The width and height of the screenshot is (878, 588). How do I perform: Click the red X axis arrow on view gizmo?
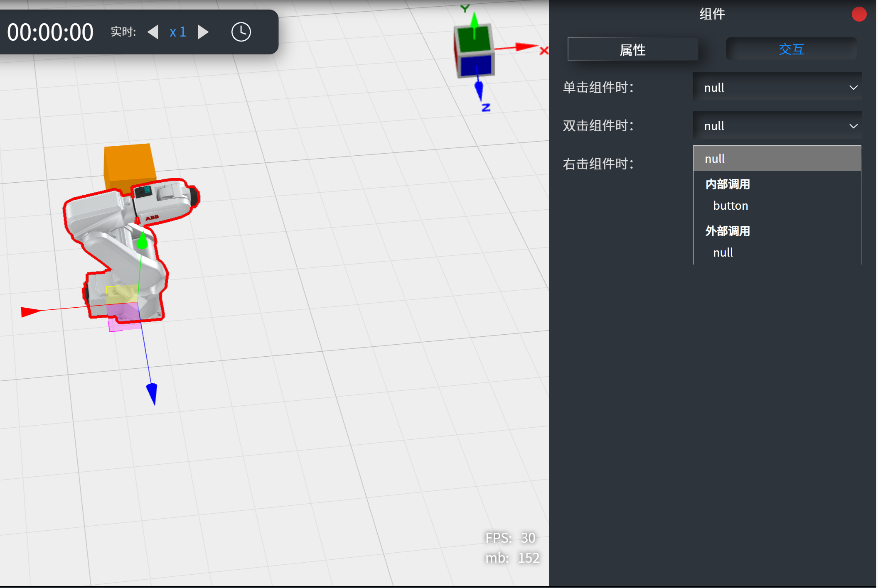(x=524, y=47)
